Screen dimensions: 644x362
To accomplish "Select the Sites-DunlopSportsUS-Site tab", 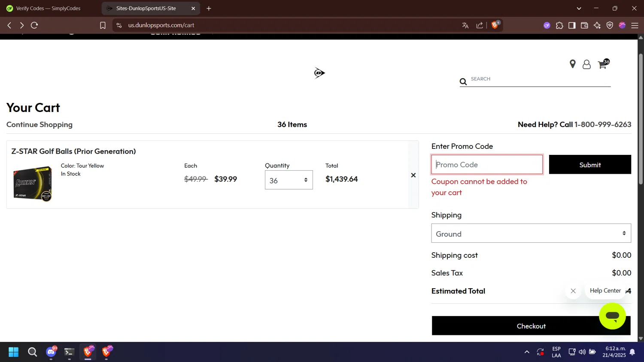I will 146,8.
